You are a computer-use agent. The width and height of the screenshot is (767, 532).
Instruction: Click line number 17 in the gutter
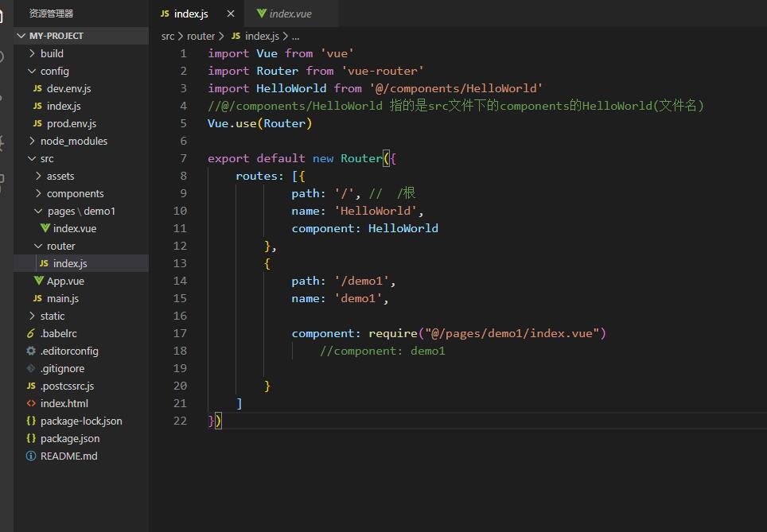pos(181,333)
